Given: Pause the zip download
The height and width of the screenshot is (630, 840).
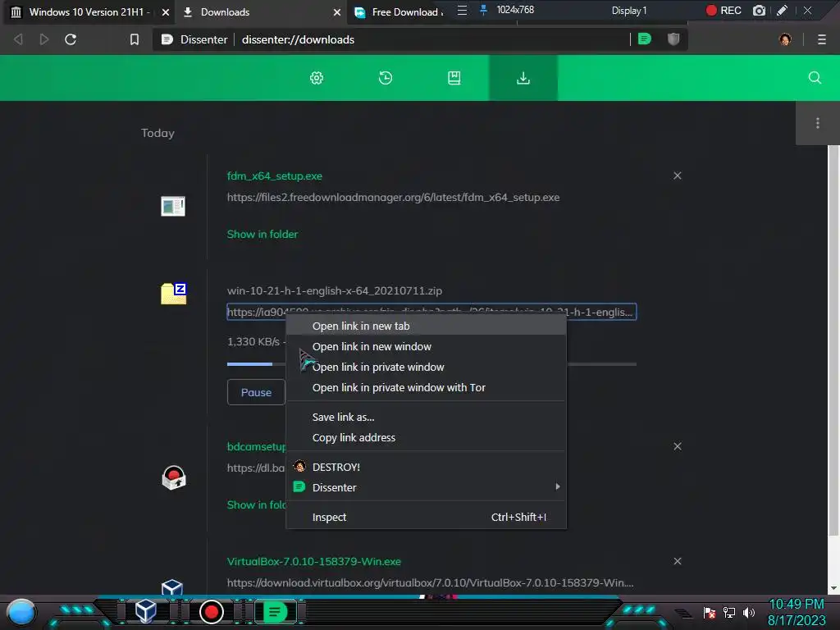Looking at the screenshot, I should [x=256, y=392].
